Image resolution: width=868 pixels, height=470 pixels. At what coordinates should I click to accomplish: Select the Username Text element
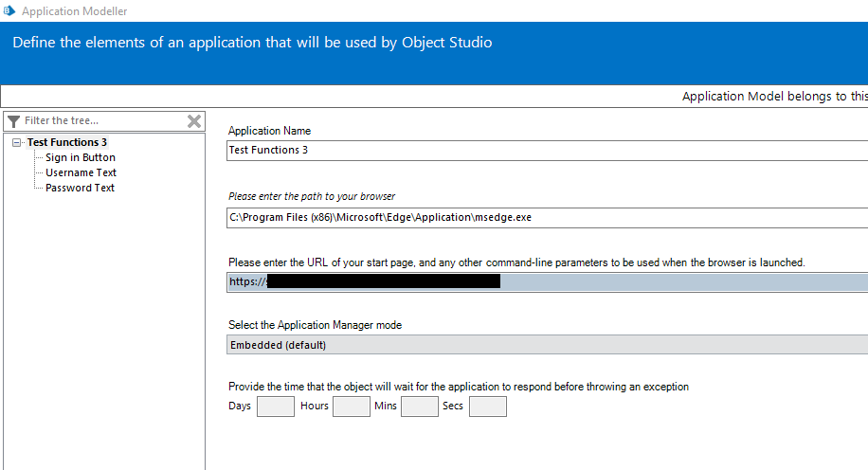(x=81, y=172)
